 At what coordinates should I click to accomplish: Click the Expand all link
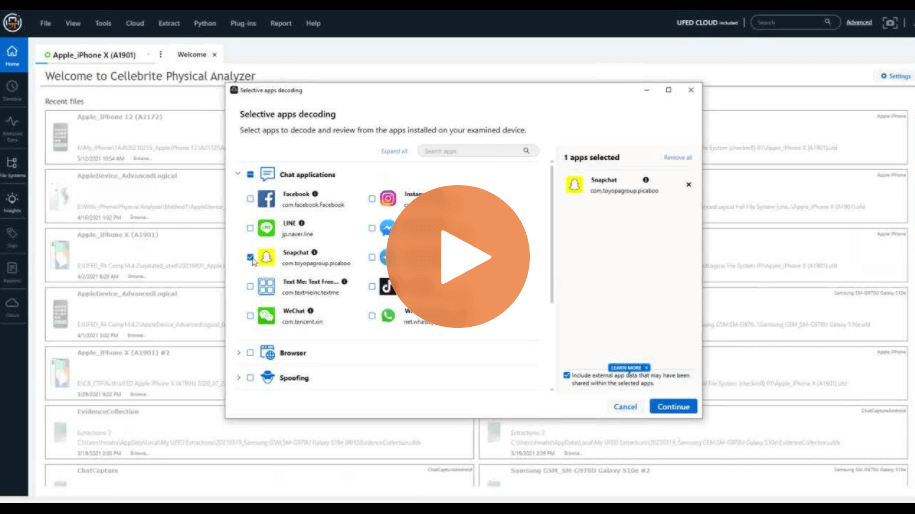tap(394, 151)
